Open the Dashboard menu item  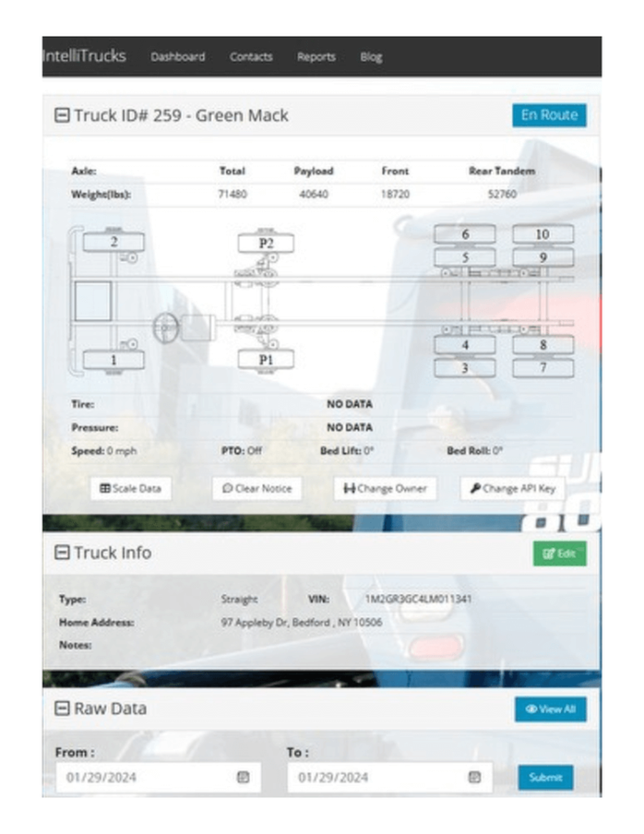(x=177, y=57)
